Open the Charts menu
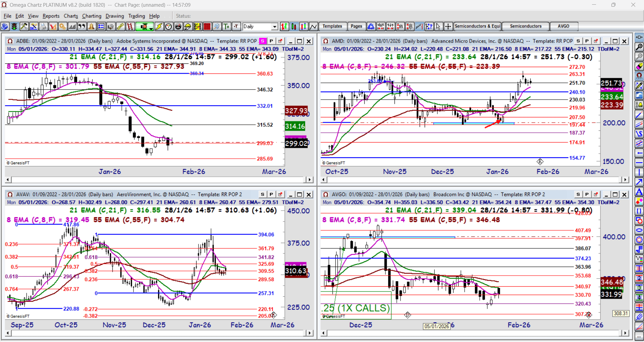644x342 pixels. tap(71, 16)
